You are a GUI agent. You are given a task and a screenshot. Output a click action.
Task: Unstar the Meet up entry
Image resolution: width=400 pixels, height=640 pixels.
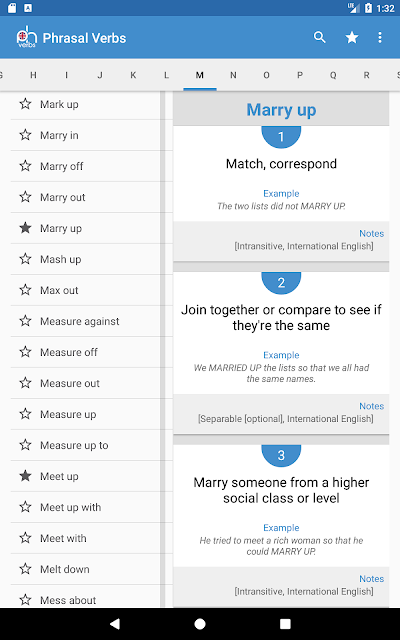(25, 476)
